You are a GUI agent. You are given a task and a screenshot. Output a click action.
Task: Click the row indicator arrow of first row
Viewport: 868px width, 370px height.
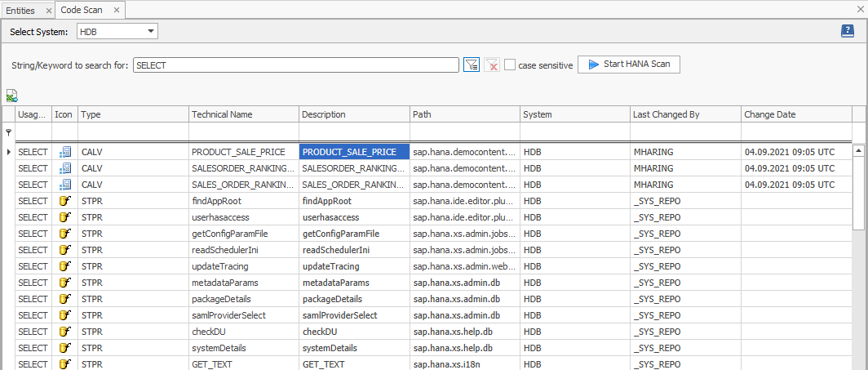(9, 152)
